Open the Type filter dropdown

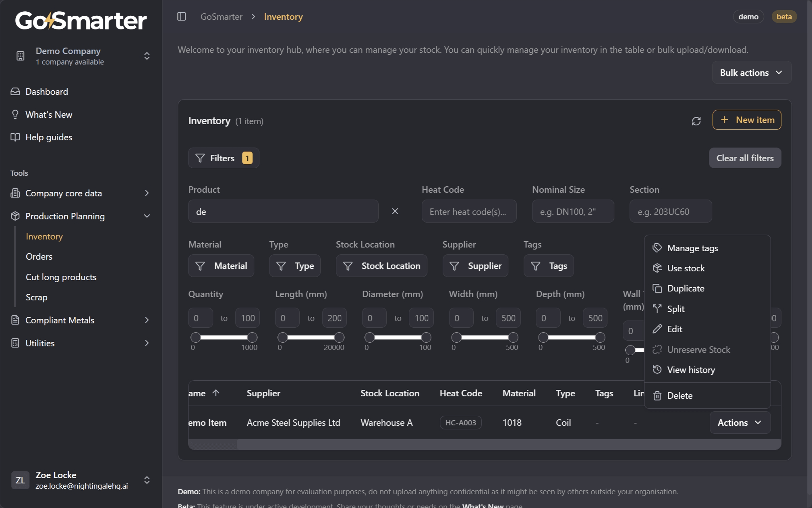tap(295, 266)
